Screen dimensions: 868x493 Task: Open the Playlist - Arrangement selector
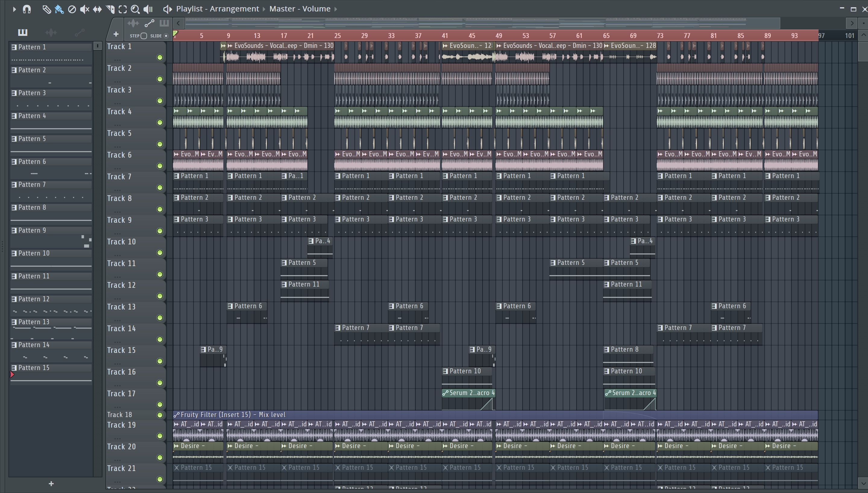[x=217, y=9]
